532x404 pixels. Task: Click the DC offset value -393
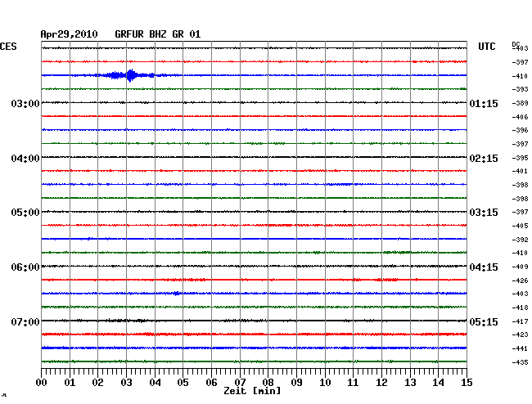520,89
